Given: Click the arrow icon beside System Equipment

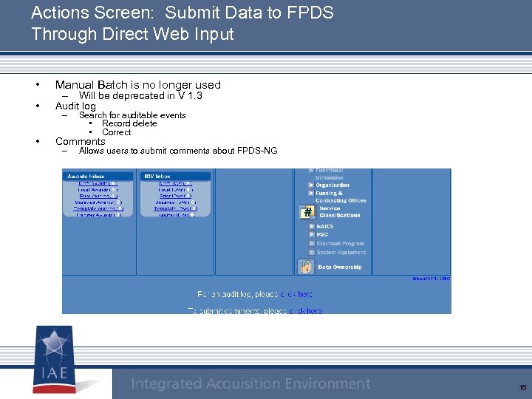Looking at the screenshot, I should [x=312, y=252].
